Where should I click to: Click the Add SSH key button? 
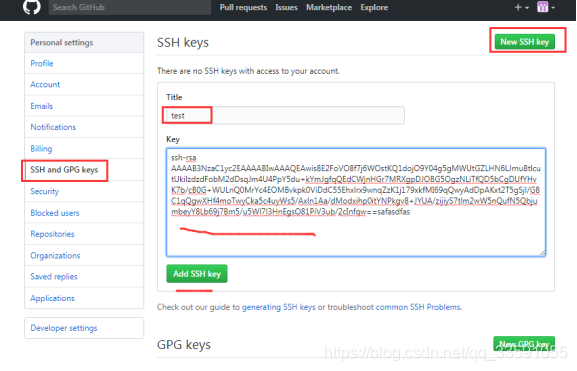(x=197, y=274)
